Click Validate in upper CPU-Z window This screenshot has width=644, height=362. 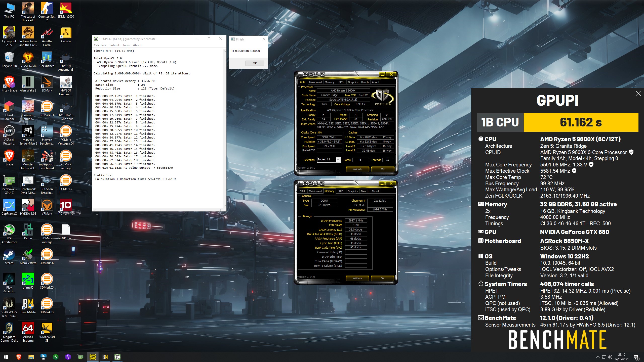click(357, 169)
